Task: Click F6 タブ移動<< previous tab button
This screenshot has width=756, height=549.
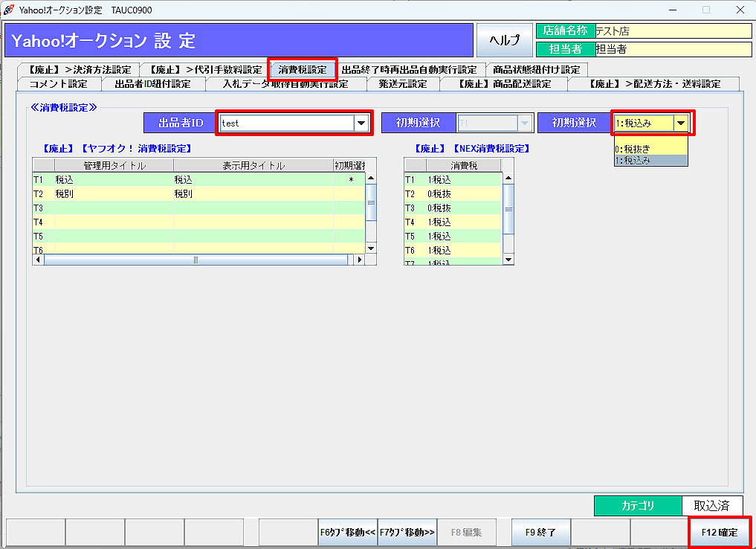Action: pyautogui.click(x=348, y=533)
